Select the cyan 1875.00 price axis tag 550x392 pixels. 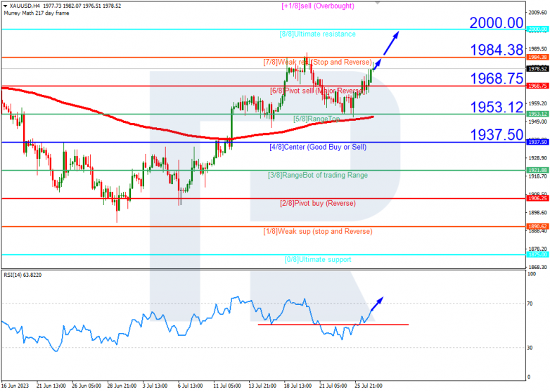pyautogui.click(x=537, y=254)
